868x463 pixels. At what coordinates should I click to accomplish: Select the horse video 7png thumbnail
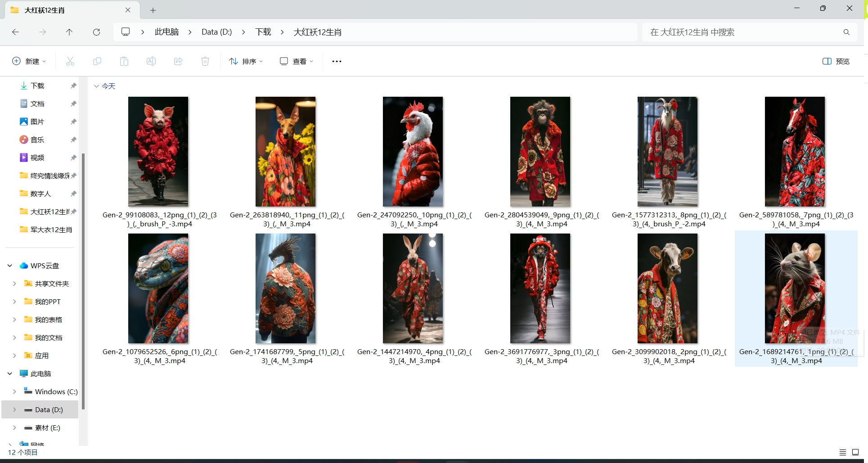tap(795, 152)
